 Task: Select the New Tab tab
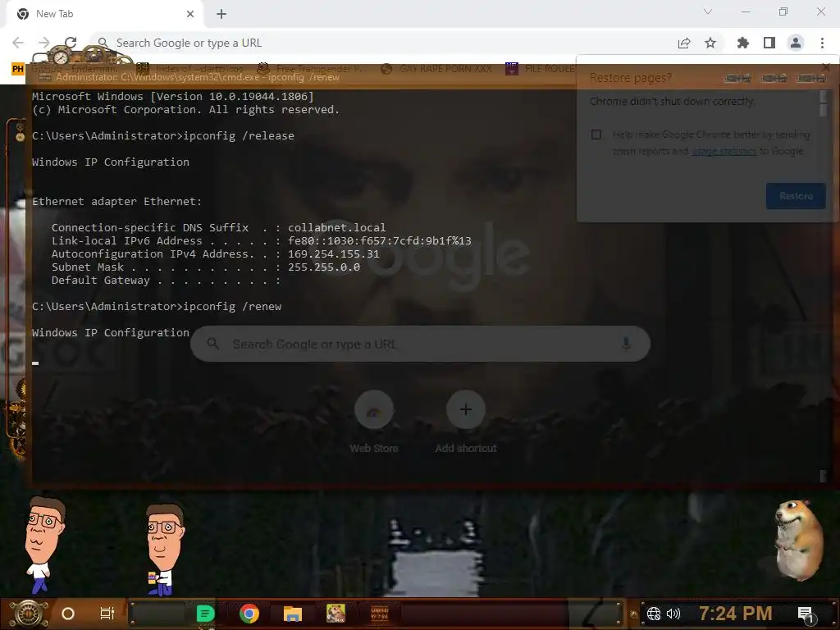pos(106,14)
